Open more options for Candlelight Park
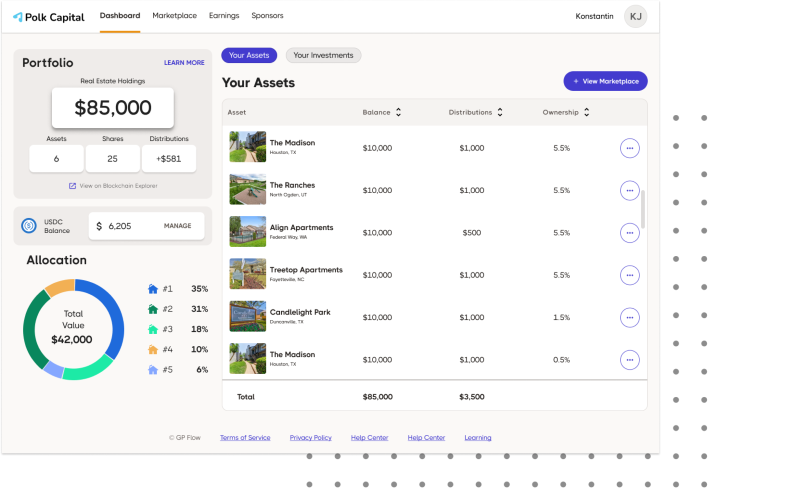 point(629,317)
